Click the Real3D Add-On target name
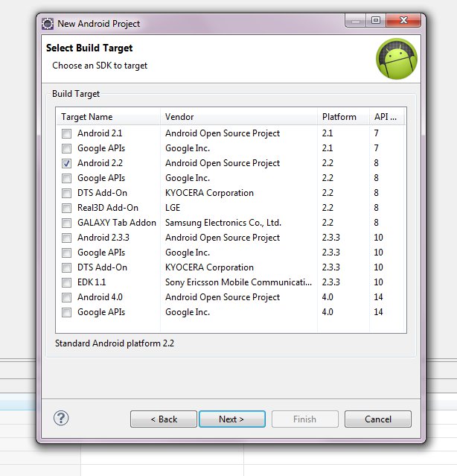The height and width of the screenshot is (476, 457). (x=108, y=208)
